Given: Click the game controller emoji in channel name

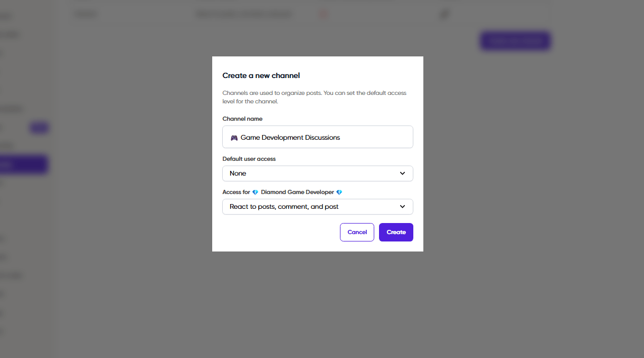Looking at the screenshot, I should tap(234, 138).
